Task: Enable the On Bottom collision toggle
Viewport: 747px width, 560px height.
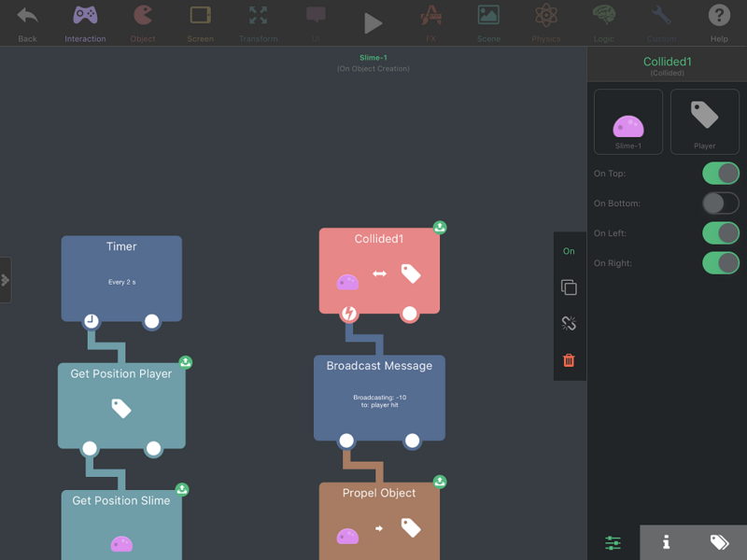Action: (720, 203)
